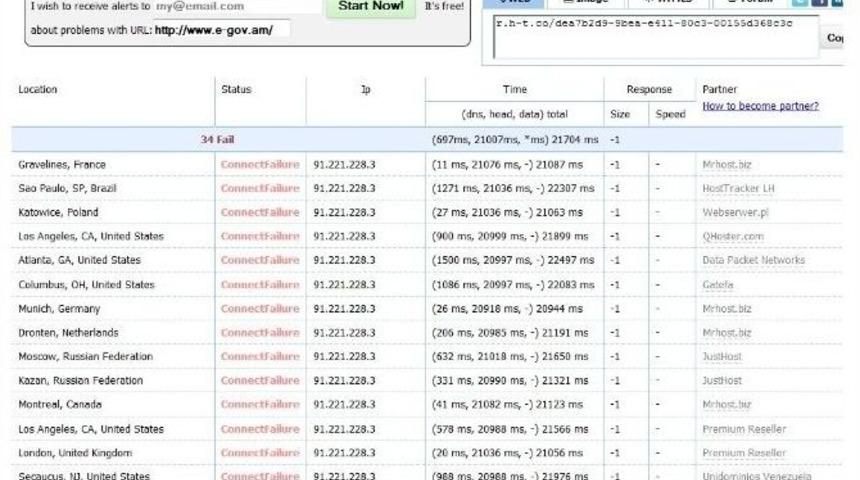Open the QHoster.com partner link
Screen dimensions: 860x480
(733, 237)
